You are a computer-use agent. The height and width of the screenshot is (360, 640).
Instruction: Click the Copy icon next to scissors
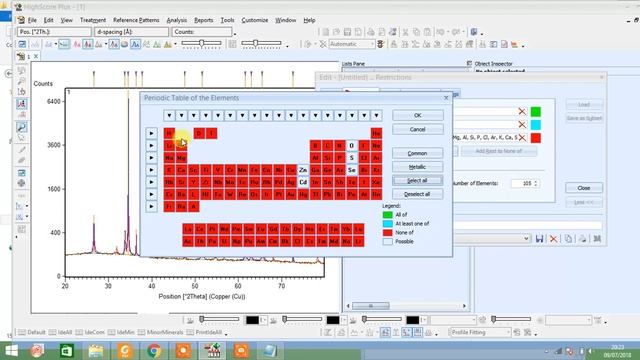[x=416, y=32]
